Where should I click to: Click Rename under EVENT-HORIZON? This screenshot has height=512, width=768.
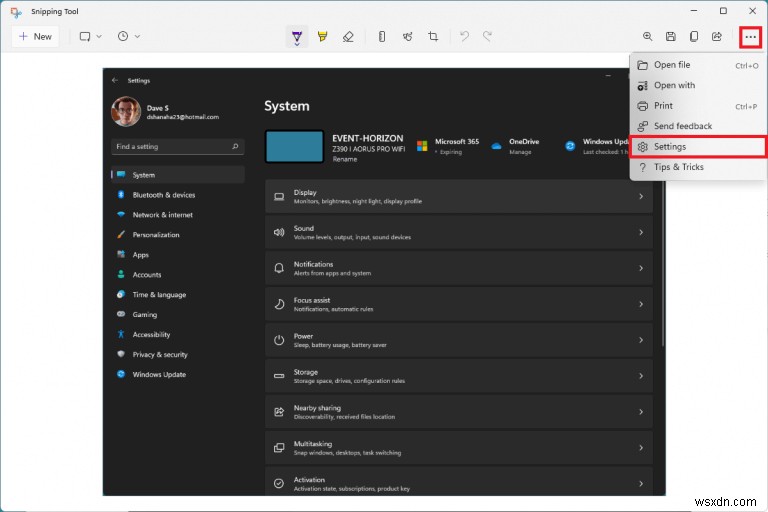345,159
